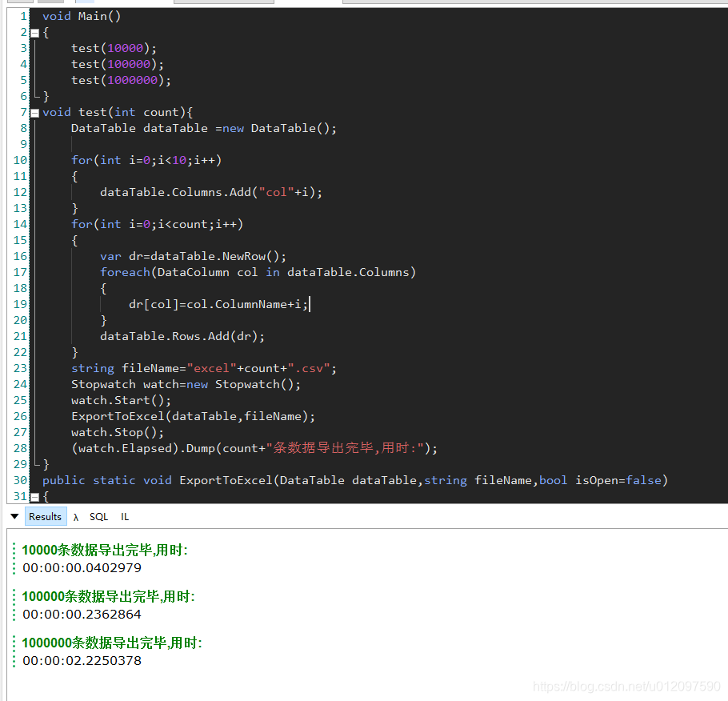Click the dr[col]=col.ColumnName+i line
This screenshot has height=701, width=728.
click(218, 304)
